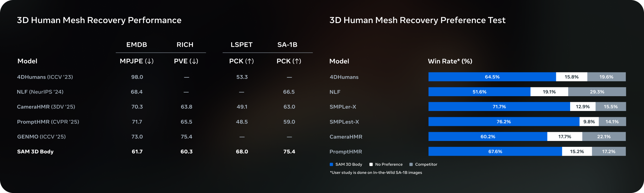This screenshot has height=193, width=644.
Task: Click the 3D Human Mesh Recovery Preference Test title
Action: tap(417, 20)
